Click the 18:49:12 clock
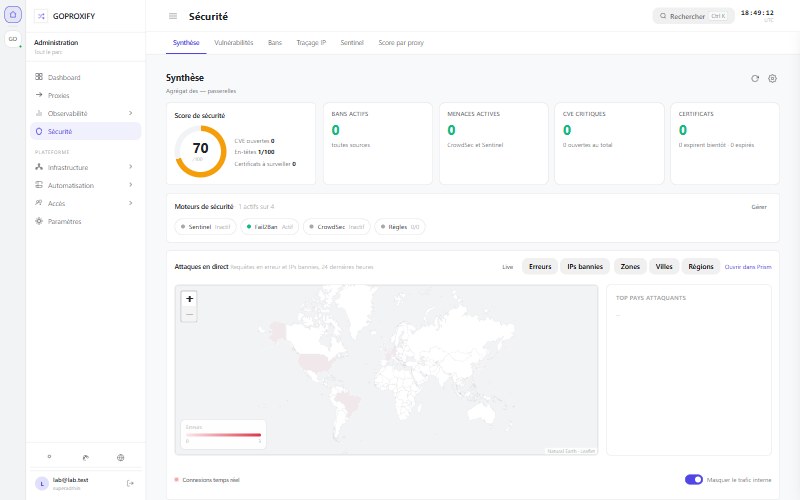 coord(757,13)
